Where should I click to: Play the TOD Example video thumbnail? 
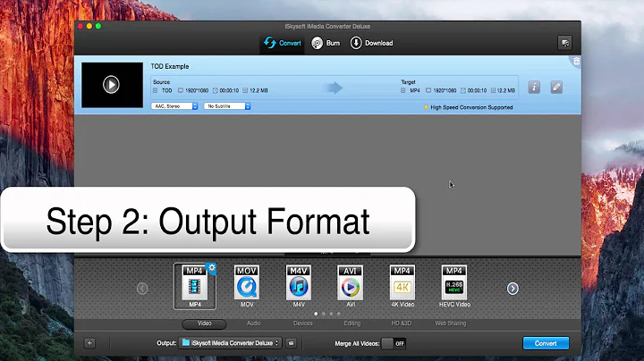(x=111, y=85)
